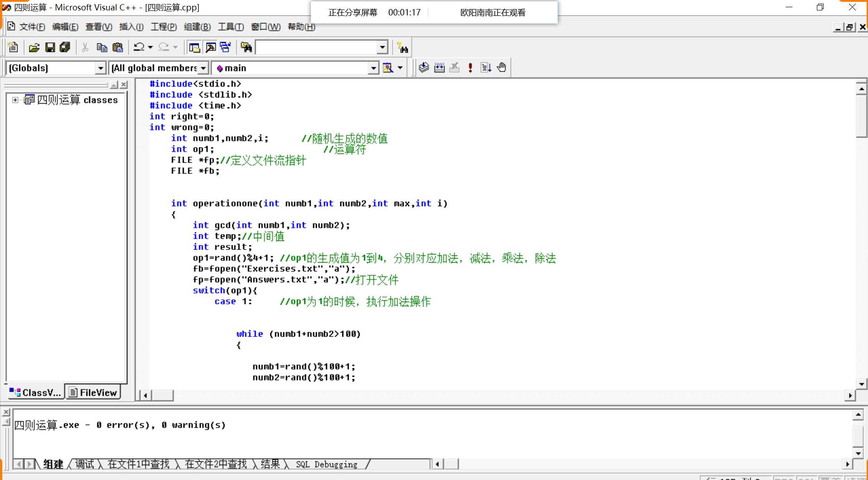Click the WizardBar actions icon
This screenshot has height=480, width=868.
pyautogui.click(x=388, y=68)
